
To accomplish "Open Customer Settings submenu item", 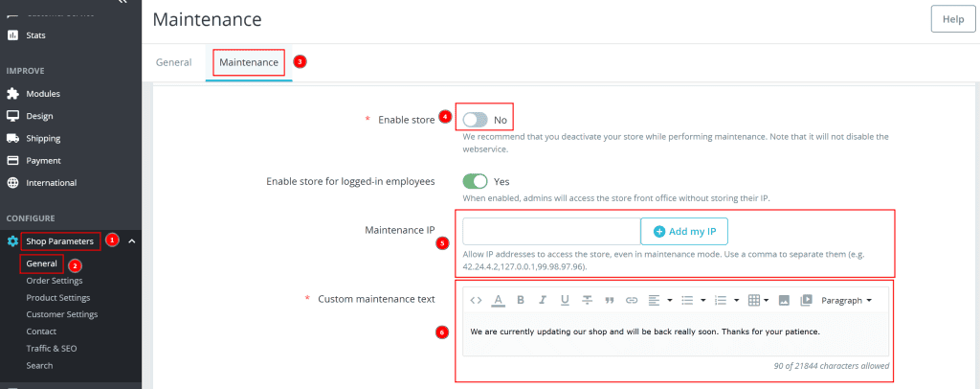I will (62, 314).
